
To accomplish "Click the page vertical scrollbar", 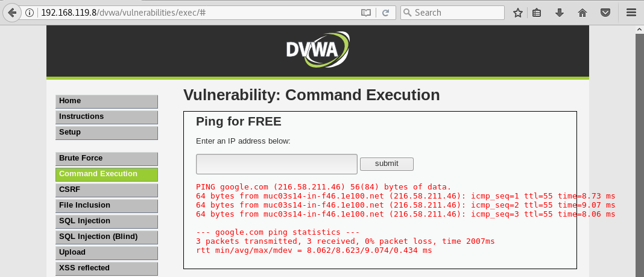I will point(639,151).
